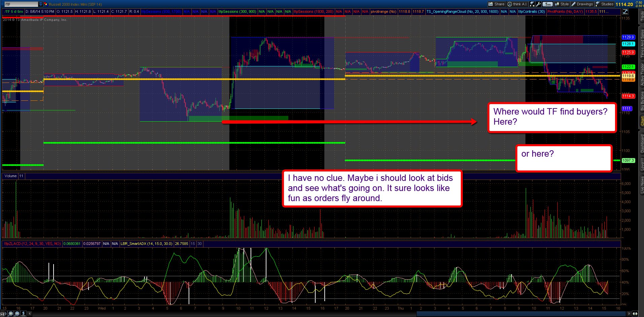Click the O: 1121.5 open value
This screenshot has height=317, width=644.
tap(65, 11)
